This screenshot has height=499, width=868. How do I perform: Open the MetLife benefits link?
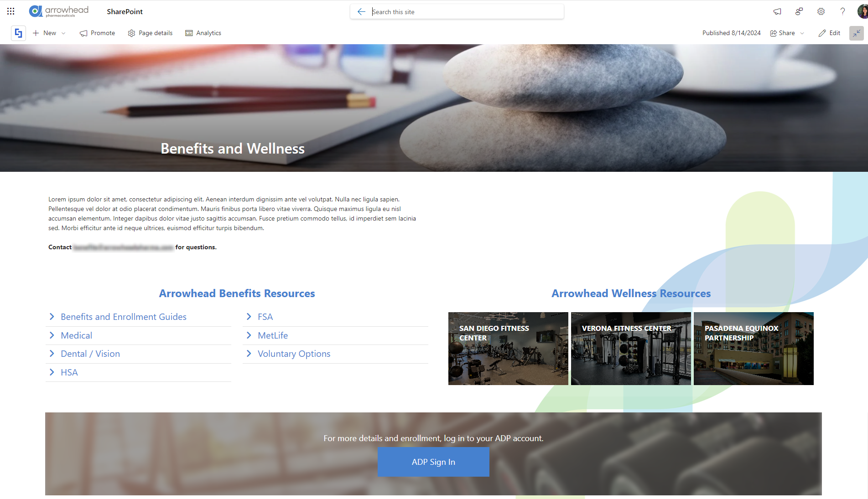coord(273,335)
